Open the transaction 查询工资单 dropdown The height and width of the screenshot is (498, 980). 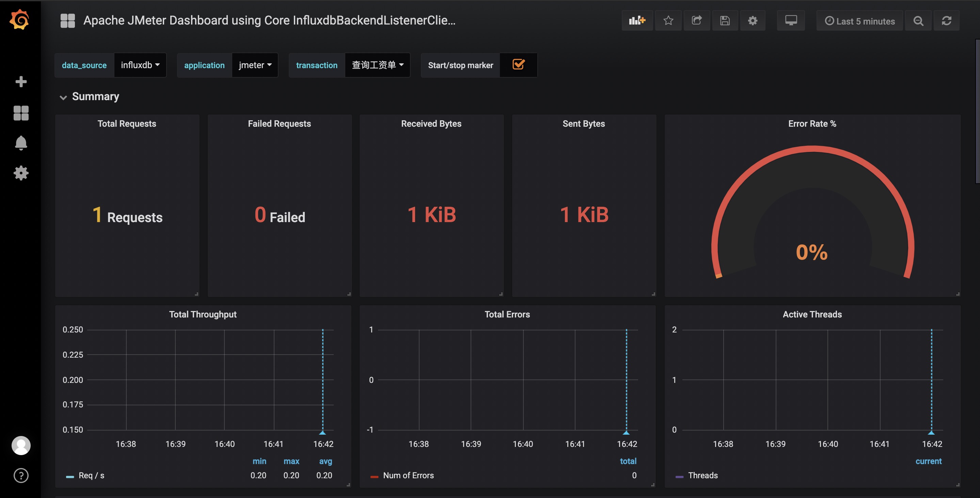tap(377, 65)
